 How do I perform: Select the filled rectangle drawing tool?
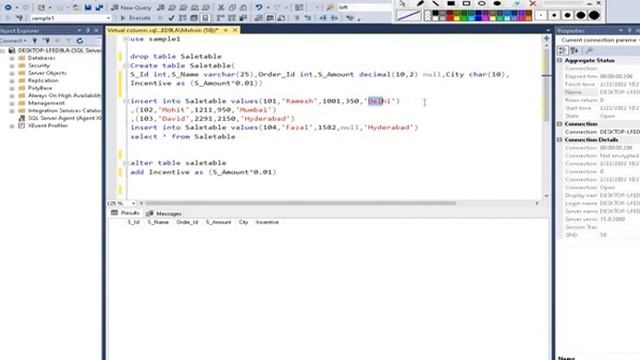tap(451, 3)
